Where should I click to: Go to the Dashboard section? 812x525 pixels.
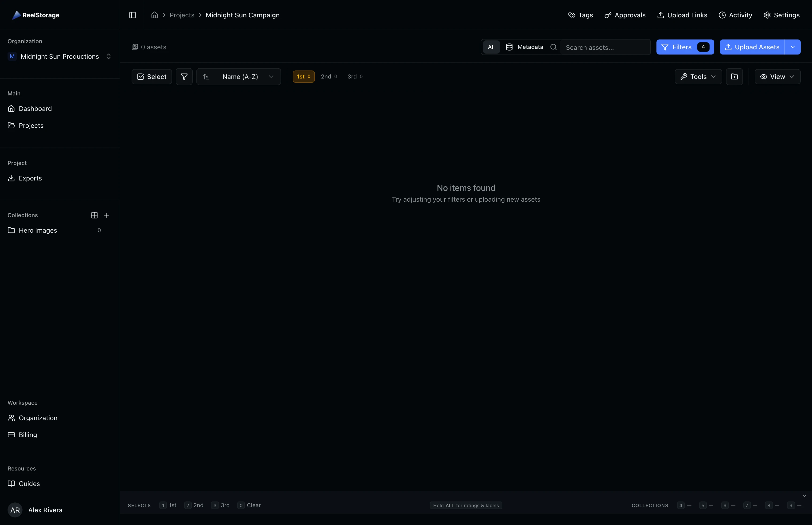point(35,108)
